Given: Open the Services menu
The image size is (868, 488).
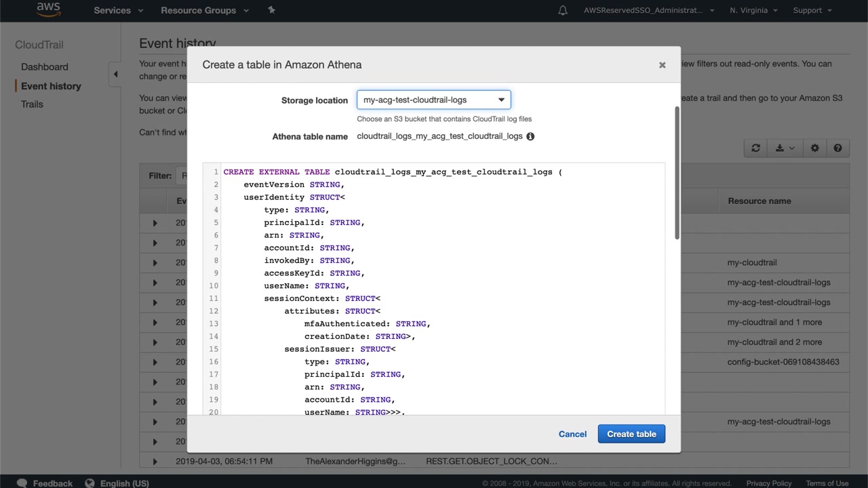Looking at the screenshot, I should [x=118, y=10].
